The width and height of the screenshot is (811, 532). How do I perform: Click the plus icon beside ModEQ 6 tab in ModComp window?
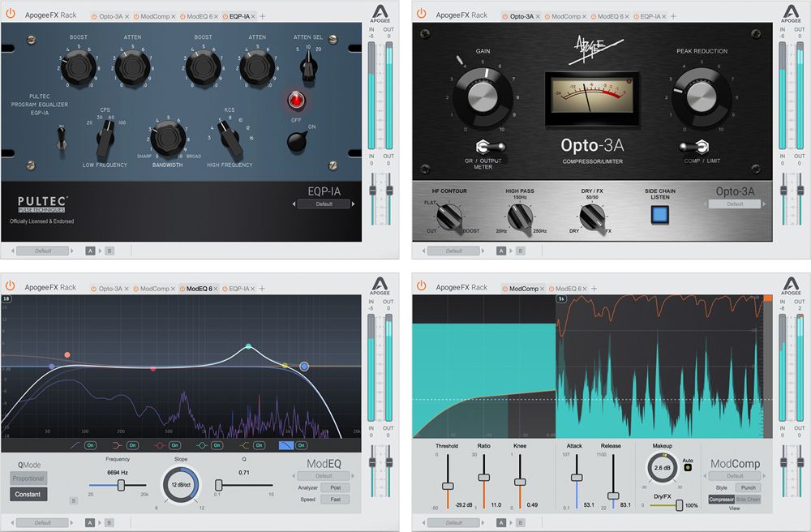click(x=594, y=288)
